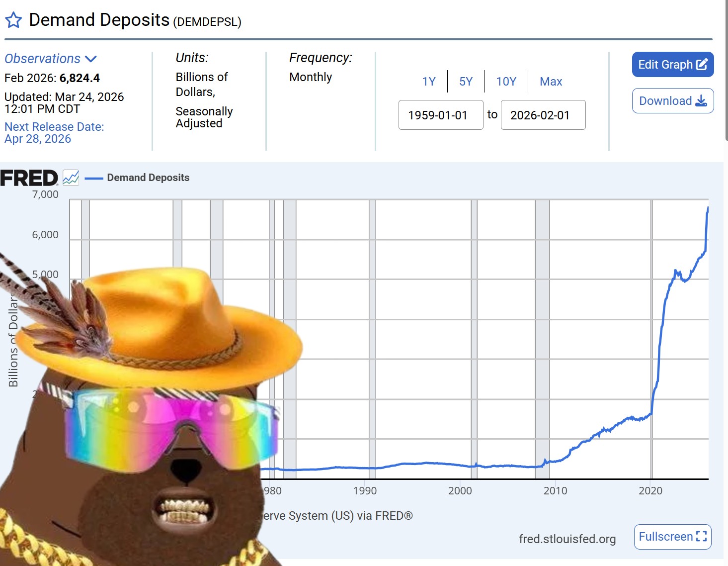Click the Billions of Dollars units text
This screenshot has height=566, width=728.
coord(202,85)
